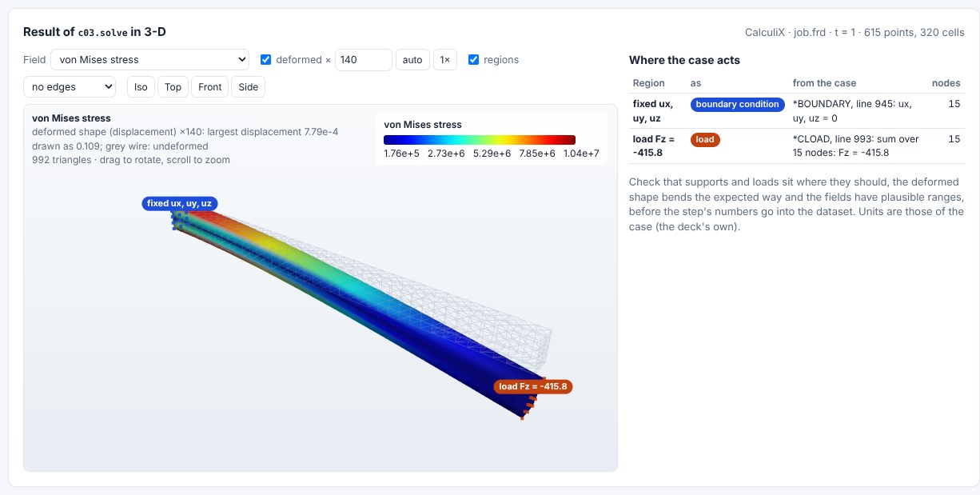This screenshot has width=980, height=495.
Task: Click the node count 15 in the load row
Action: 954,140
